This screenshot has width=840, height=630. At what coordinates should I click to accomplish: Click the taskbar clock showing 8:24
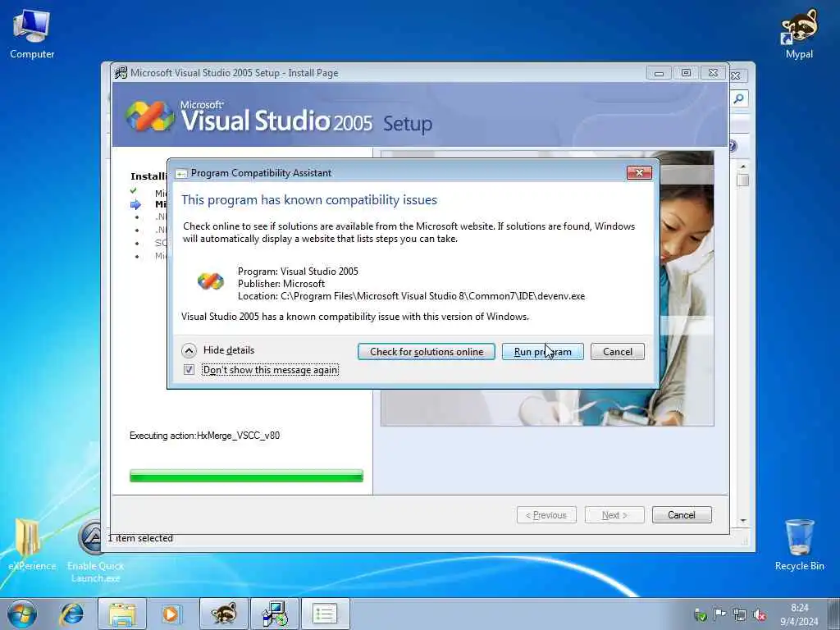click(799, 614)
